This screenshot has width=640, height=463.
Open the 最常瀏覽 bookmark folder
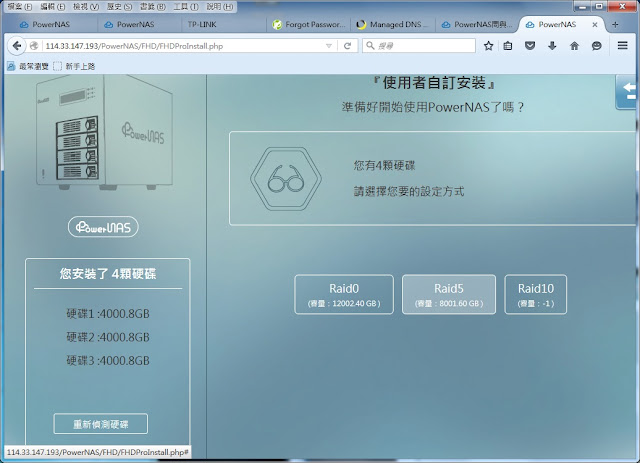tap(28, 66)
